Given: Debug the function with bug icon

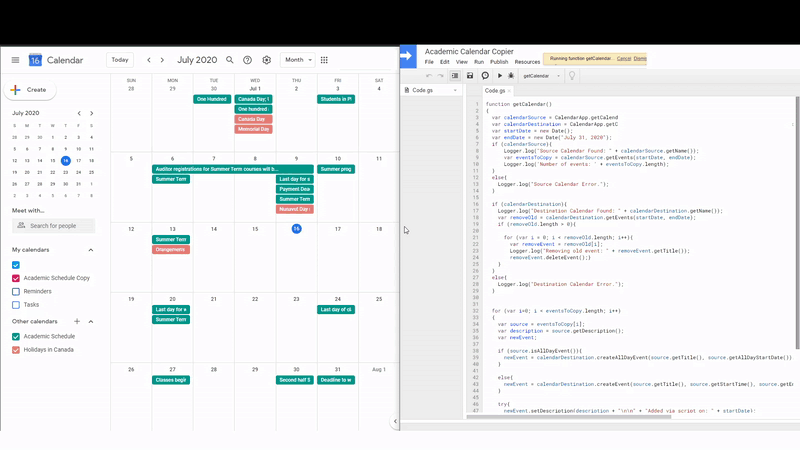Looking at the screenshot, I should pyautogui.click(x=511, y=76).
